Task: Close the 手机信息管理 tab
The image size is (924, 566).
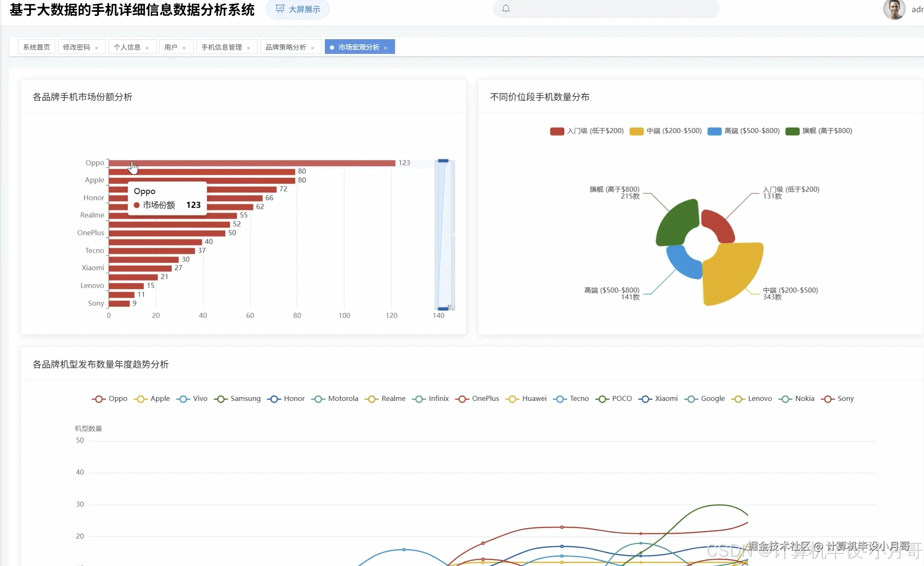Action: tap(248, 48)
